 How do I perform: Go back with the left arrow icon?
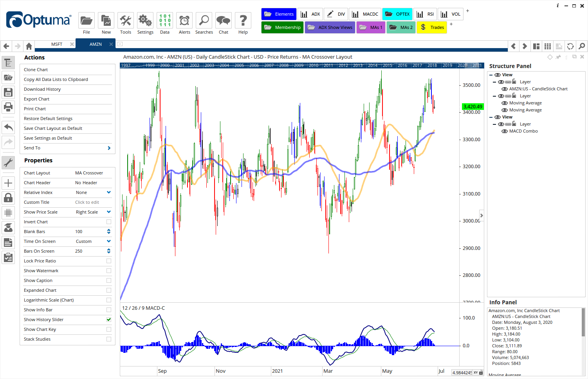click(x=6, y=46)
